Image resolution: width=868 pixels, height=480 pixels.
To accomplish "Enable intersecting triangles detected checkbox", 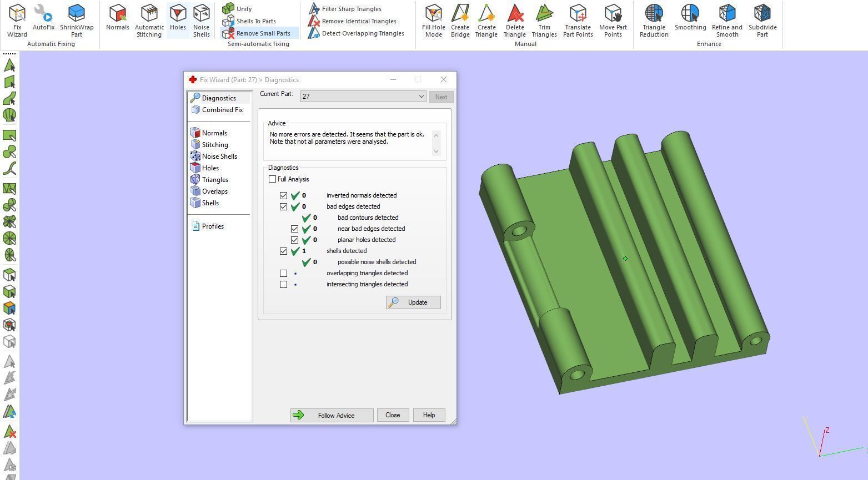I will (x=283, y=284).
